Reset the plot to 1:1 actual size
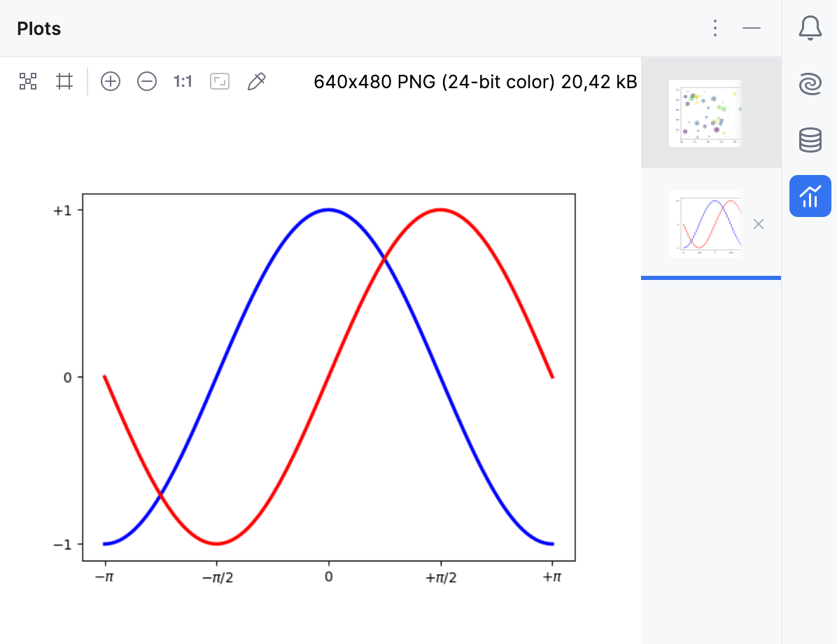Image resolution: width=837 pixels, height=644 pixels. point(182,81)
